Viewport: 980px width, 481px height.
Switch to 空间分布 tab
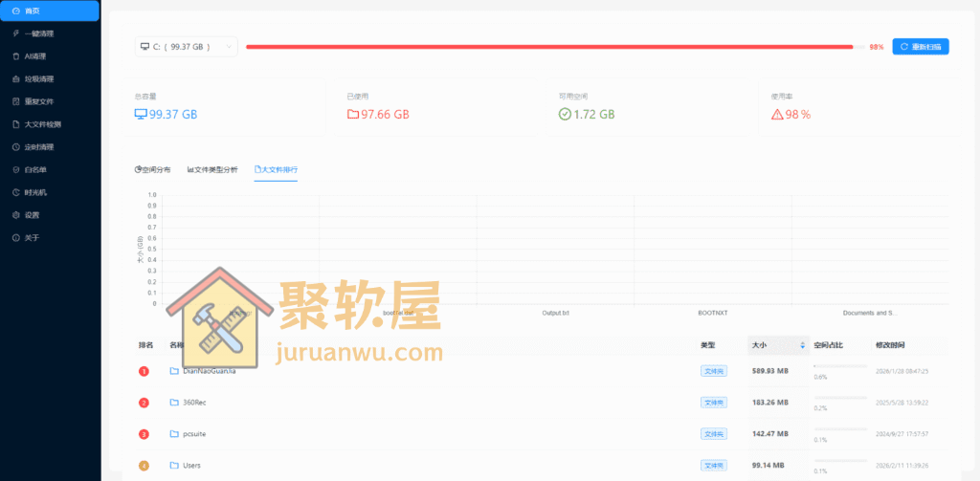(152, 169)
